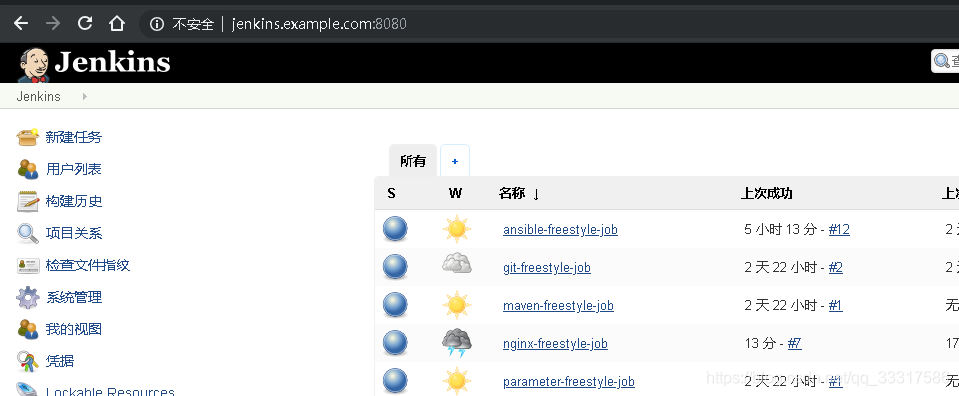
Task: Open ansible job build #12
Action: [839, 230]
